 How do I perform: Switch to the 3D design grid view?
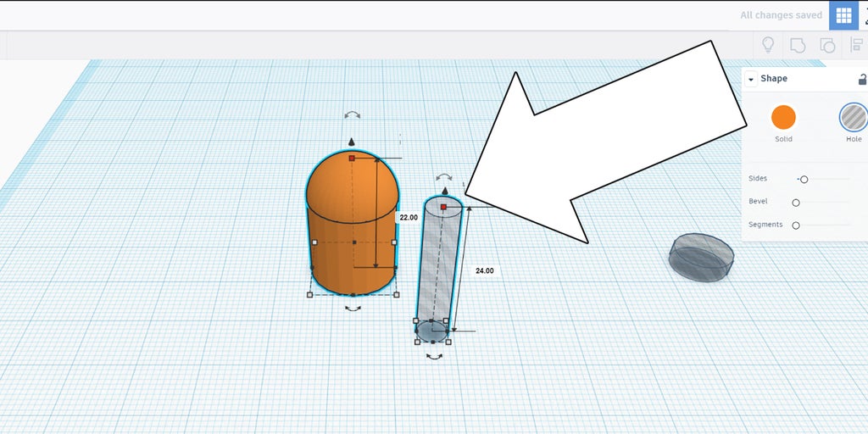tap(843, 15)
